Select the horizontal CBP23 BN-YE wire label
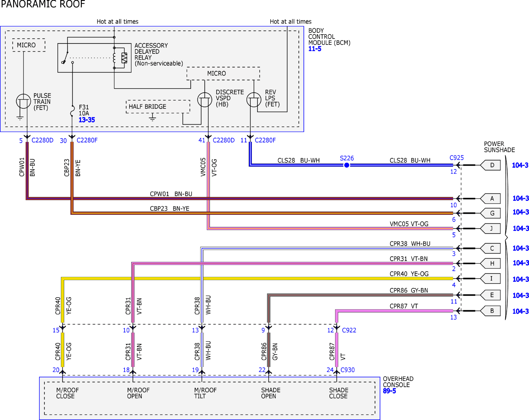 (x=170, y=209)
